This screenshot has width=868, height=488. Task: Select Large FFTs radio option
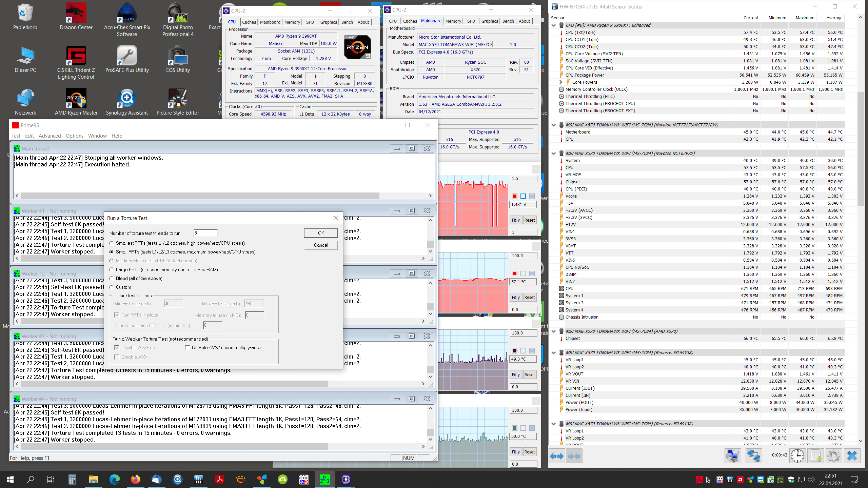[112, 269]
